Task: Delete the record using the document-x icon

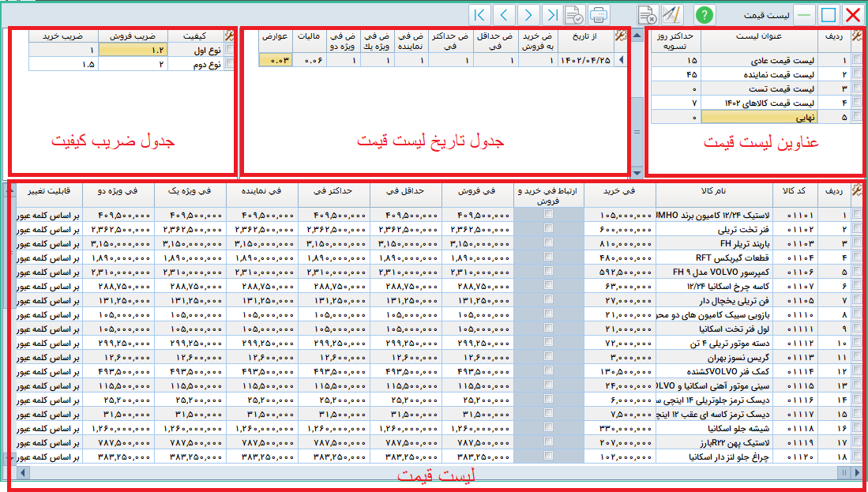Action: coord(648,13)
